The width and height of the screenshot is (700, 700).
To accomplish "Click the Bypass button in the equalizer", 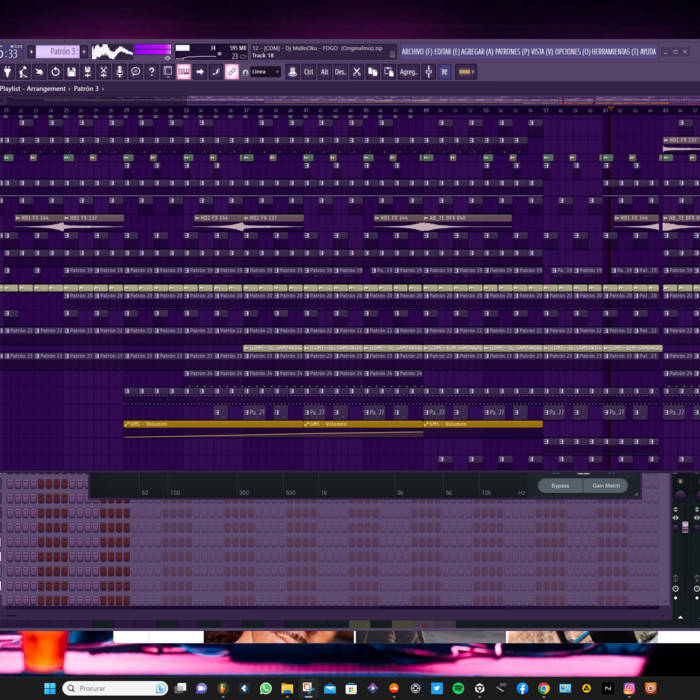I will coord(560,485).
